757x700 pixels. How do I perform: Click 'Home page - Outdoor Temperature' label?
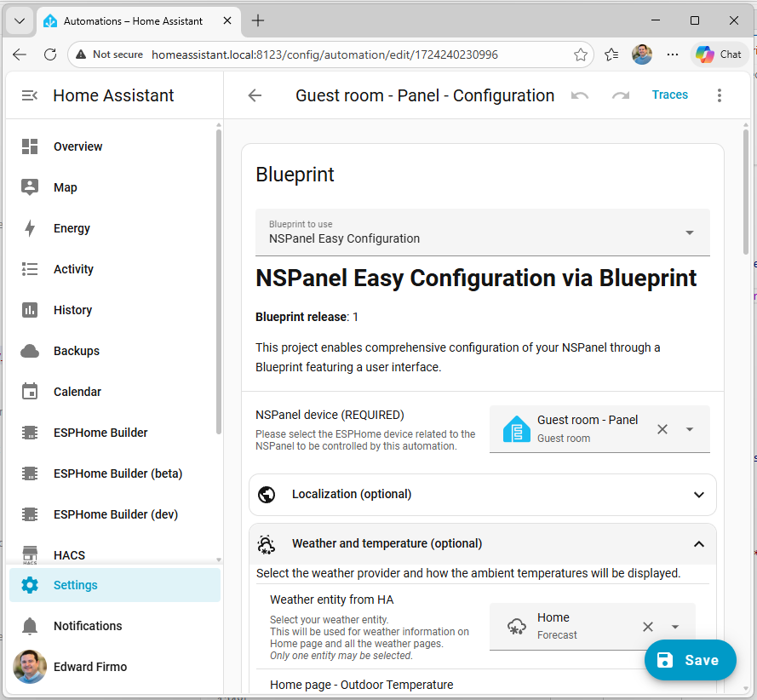point(362,685)
